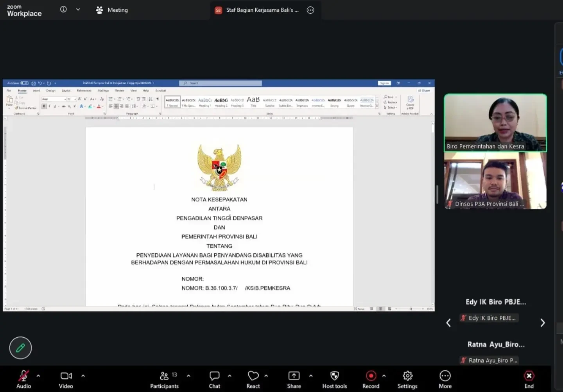
Task: Open Word font color picker
Action: point(99,106)
